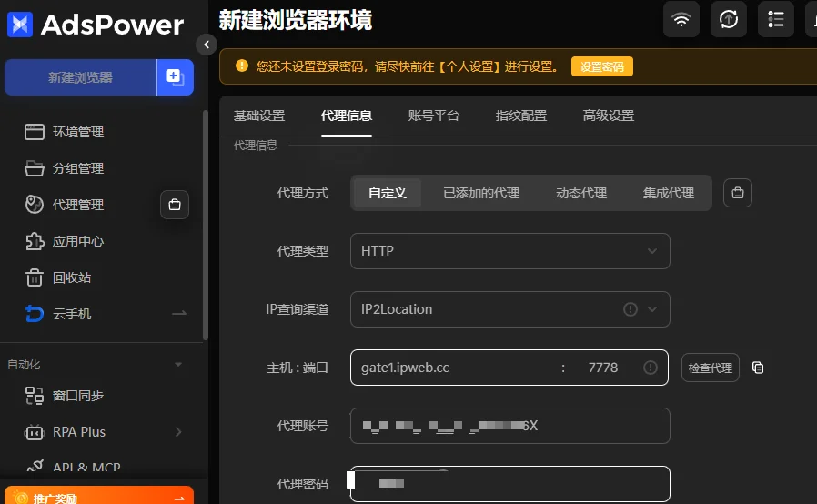This screenshot has height=504, width=817.
Task: Switch to the 账号平台 tab
Action: point(433,116)
